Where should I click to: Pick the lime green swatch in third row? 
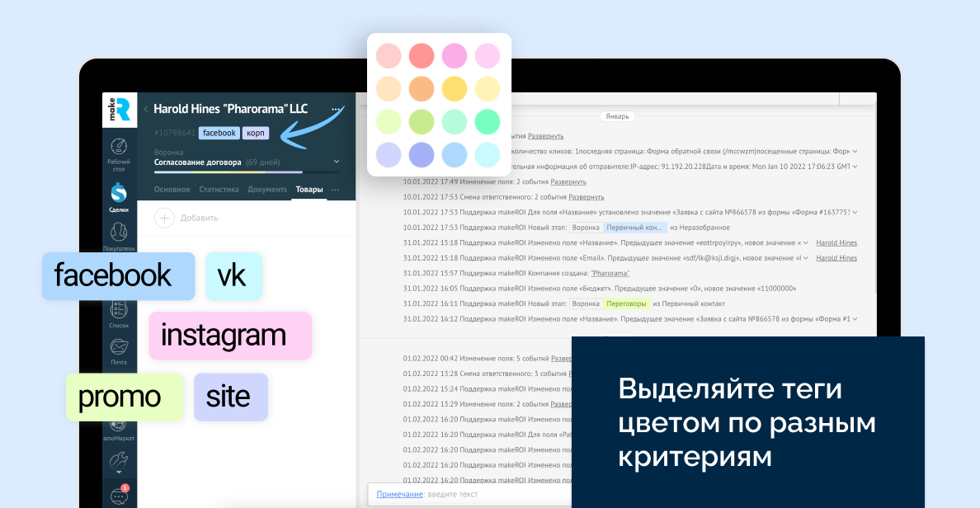[422, 122]
